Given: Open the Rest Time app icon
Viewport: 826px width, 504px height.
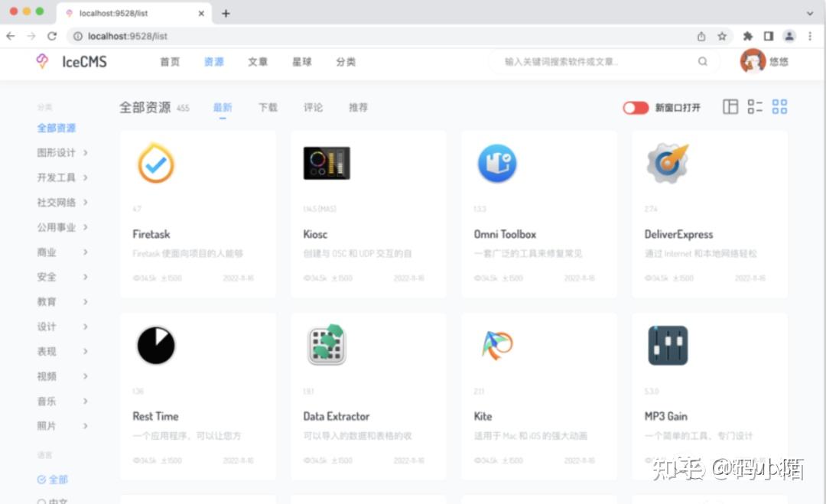Looking at the screenshot, I should tap(156, 346).
